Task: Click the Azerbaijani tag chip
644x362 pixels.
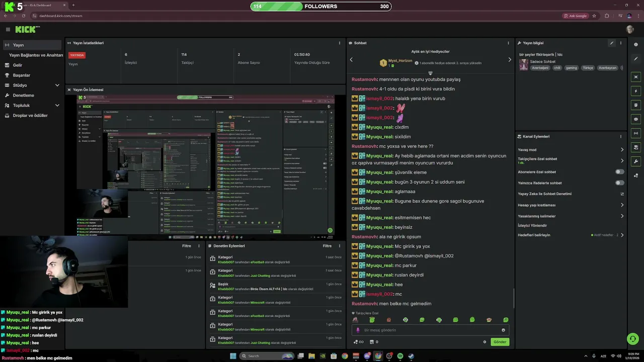Action: point(540,68)
